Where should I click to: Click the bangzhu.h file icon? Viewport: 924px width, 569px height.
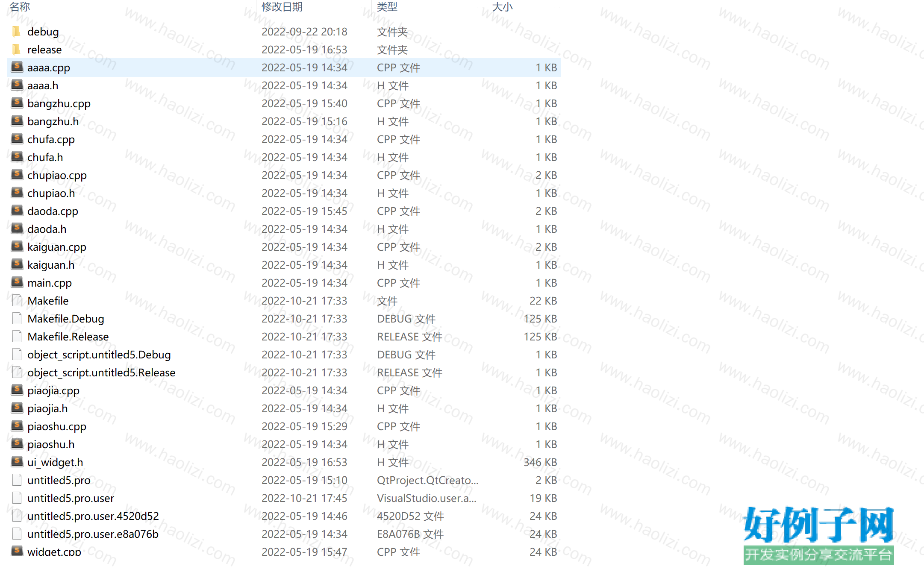[17, 121]
